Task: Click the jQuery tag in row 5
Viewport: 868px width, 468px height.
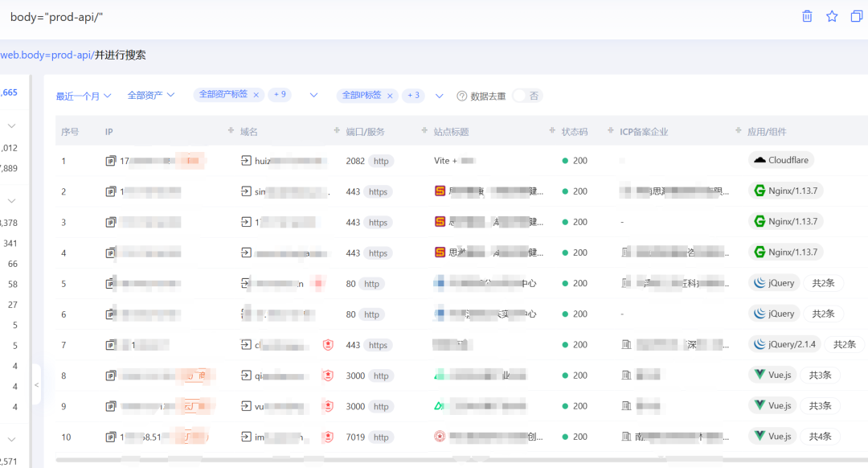Action: coord(774,283)
